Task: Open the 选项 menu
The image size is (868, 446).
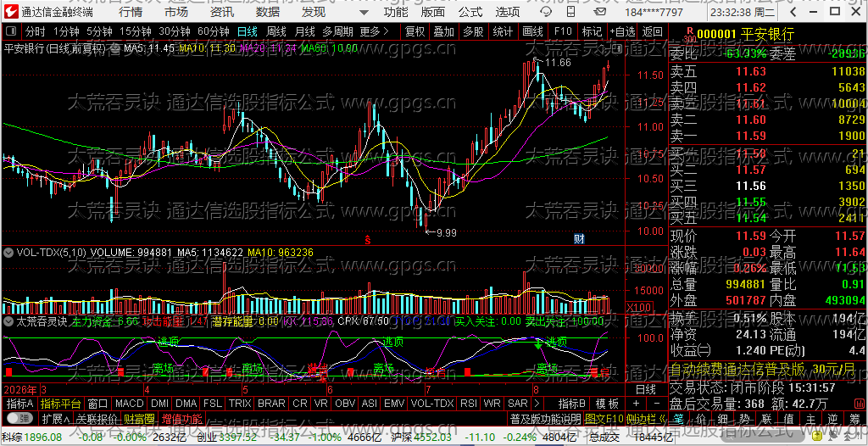Action: pos(508,12)
